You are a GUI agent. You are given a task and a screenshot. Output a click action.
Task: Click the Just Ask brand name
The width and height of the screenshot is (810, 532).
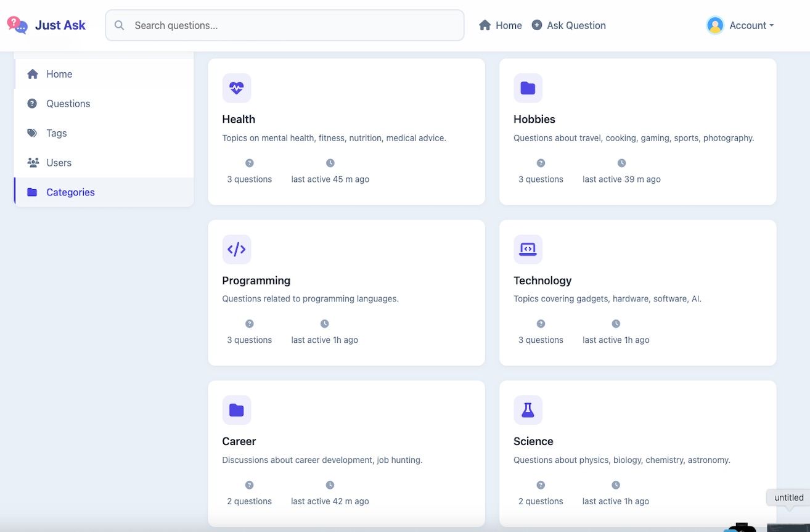(60, 25)
